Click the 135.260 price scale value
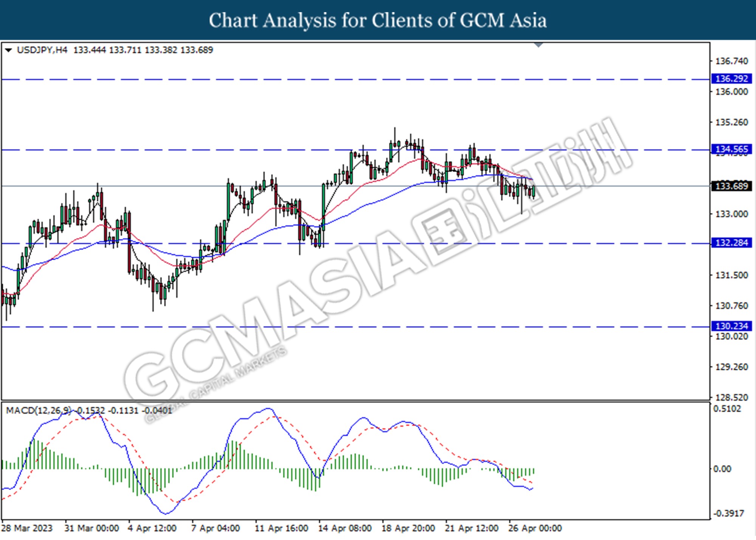Image resolution: width=756 pixels, height=540 pixels. tap(731, 122)
